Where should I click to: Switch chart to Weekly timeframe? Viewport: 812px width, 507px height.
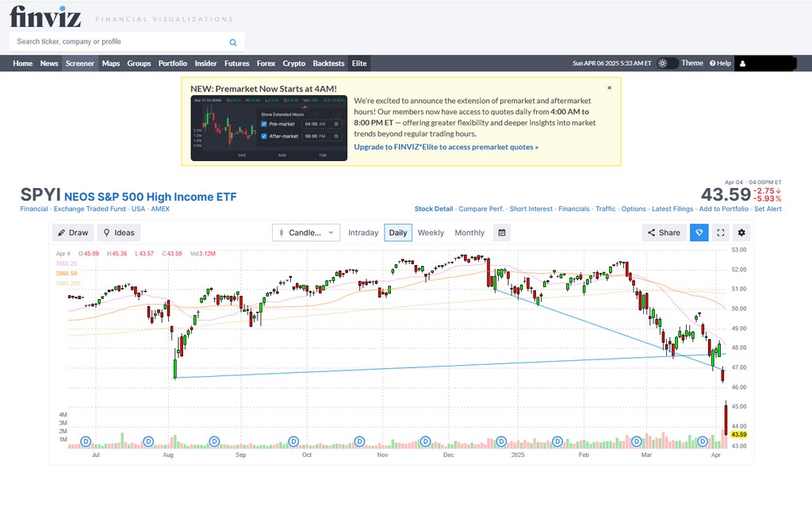click(431, 232)
